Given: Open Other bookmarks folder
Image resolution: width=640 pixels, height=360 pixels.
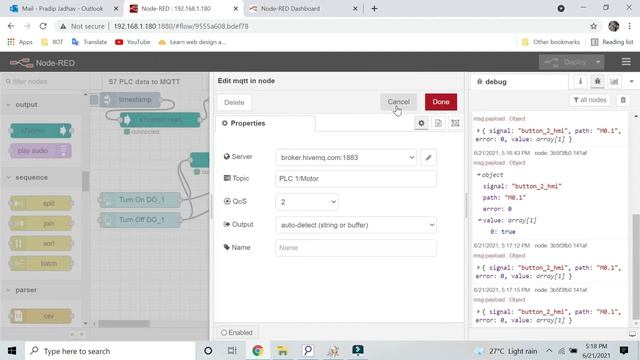Looking at the screenshot, I should click(x=551, y=42).
